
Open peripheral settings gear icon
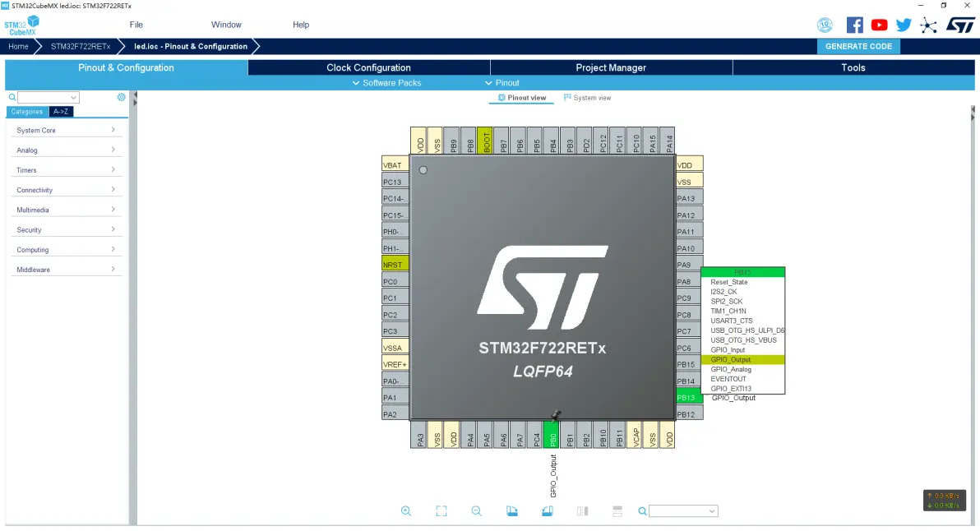point(122,97)
